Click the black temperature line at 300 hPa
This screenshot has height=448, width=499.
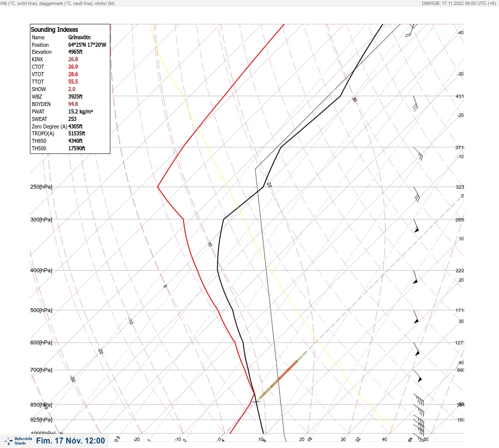(224, 219)
